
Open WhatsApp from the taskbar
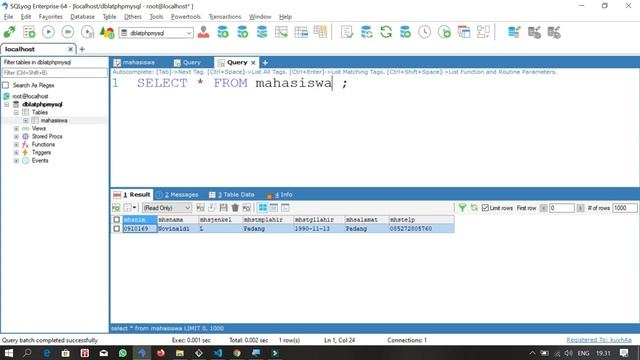pyautogui.click(x=122, y=353)
